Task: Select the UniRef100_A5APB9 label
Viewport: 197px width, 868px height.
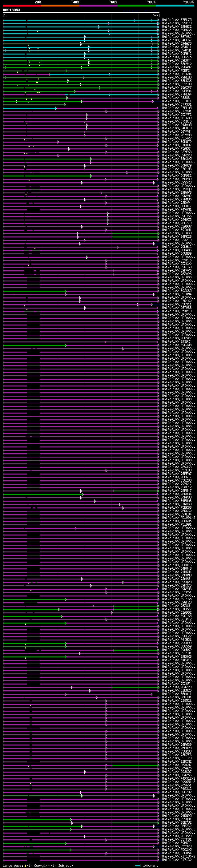Action: tap(177, 179)
